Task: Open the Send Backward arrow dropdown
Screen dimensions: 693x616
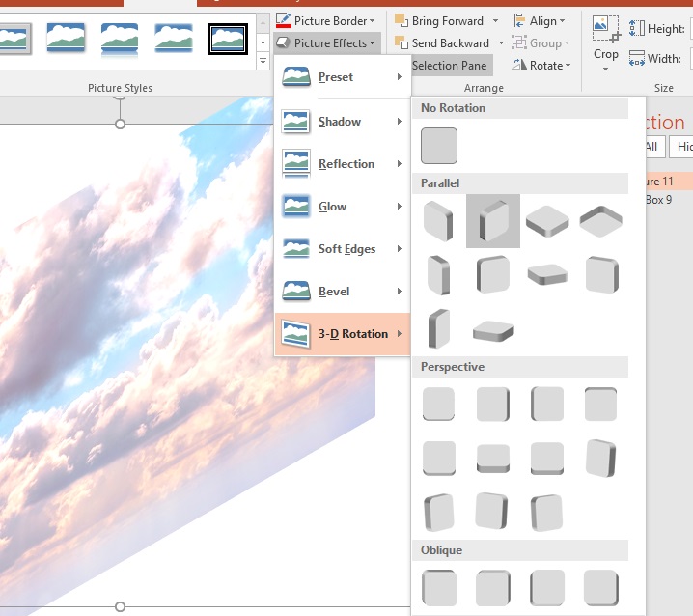Action: [x=501, y=42]
